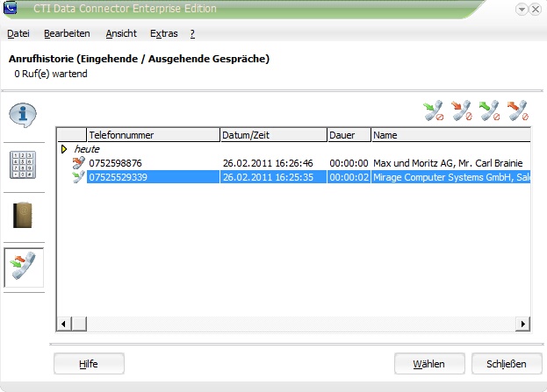Collapse the 'heute' group triangle
This screenshot has height=392, width=547.
(x=64, y=149)
